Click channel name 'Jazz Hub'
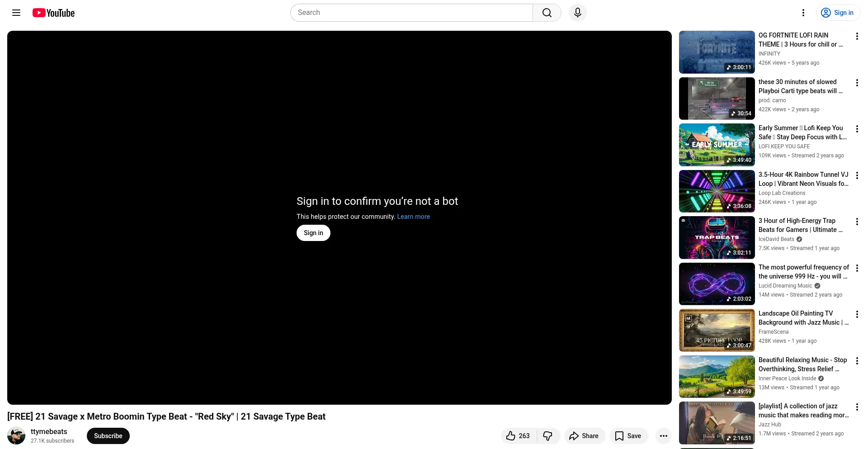Viewport: 868px width, 449px height. (769, 425)
